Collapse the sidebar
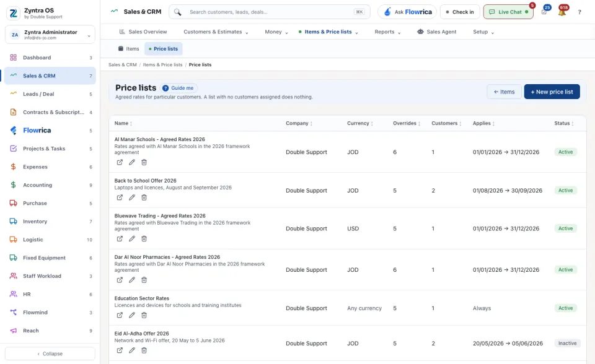Viewport: 595px width, 364px height. click(50, 353)
